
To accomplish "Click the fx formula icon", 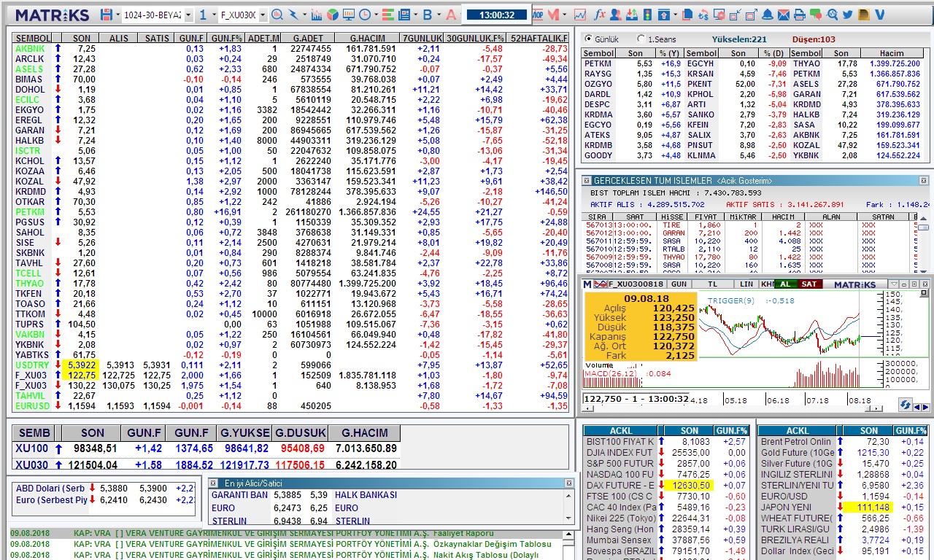I will click(600, 15).
